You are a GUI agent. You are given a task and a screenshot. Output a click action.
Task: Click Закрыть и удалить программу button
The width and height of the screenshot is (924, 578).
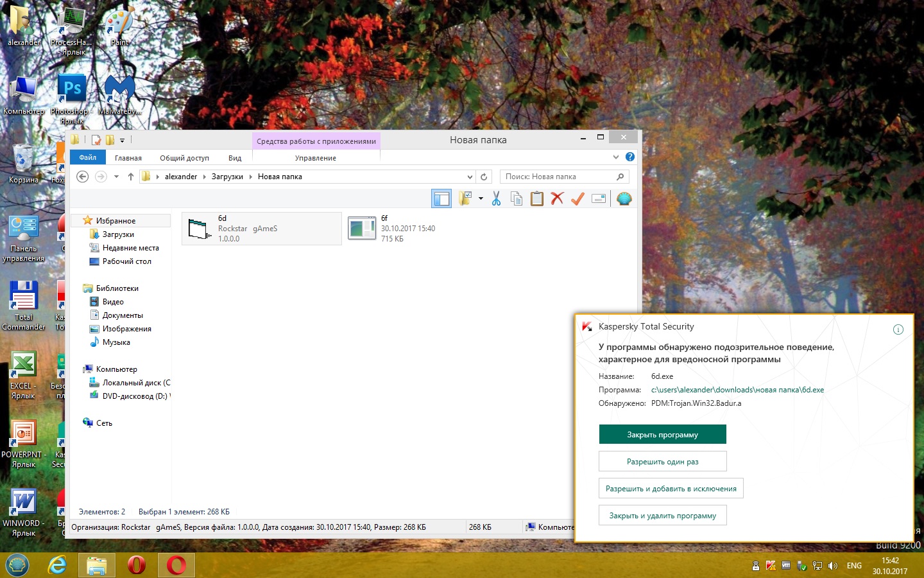pyautogui.click(x=662, y=516)
